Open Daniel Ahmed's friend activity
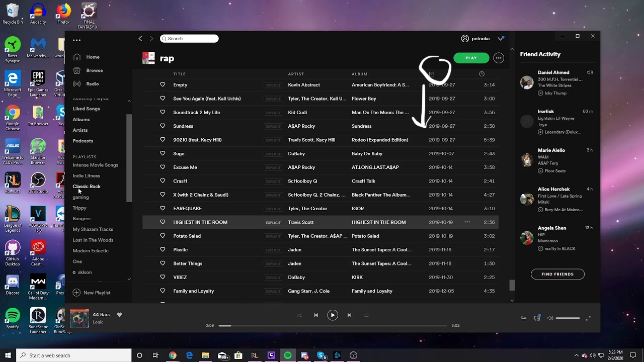The height and width of the screenshot is (362, 644). click(557, 82)
